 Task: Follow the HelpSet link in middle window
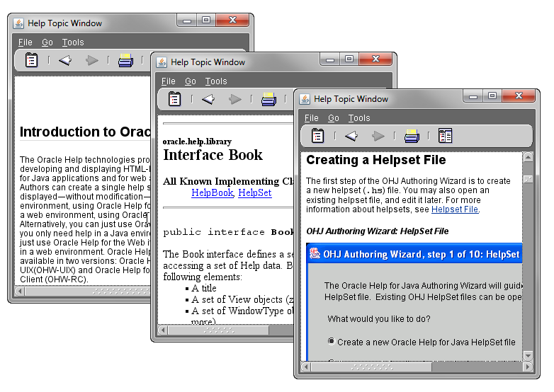(255, 193)
